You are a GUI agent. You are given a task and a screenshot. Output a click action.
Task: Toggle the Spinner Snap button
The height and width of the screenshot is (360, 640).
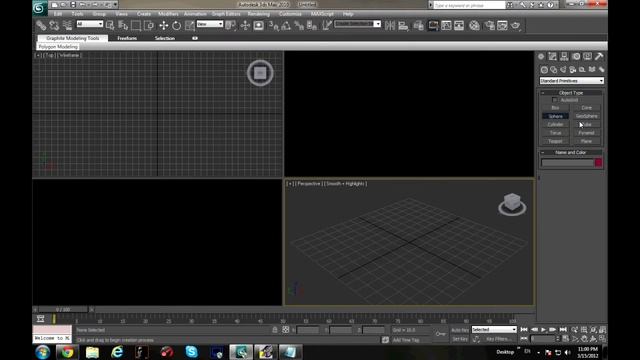click(x=312, y=25)
